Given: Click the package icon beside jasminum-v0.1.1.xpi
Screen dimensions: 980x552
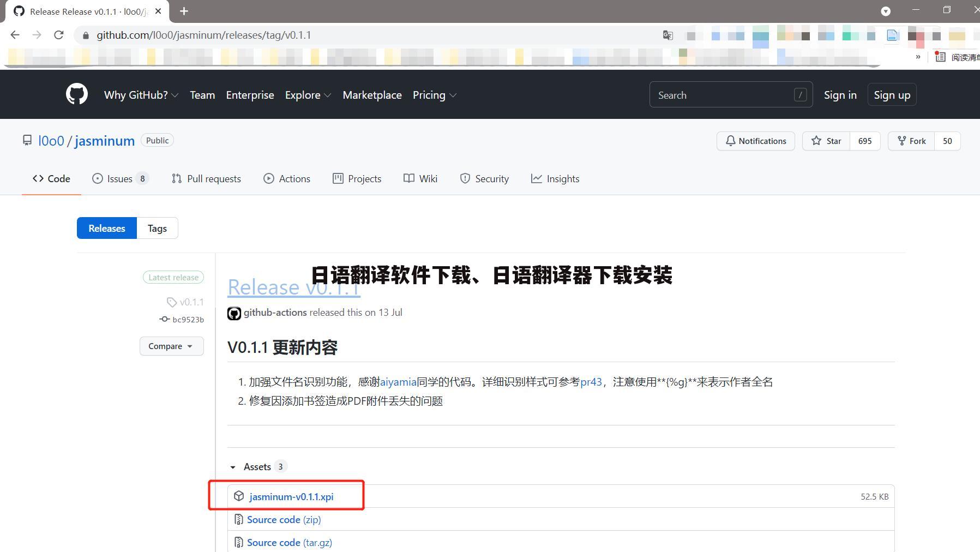Looking at the screenshot, I should 239,496.
